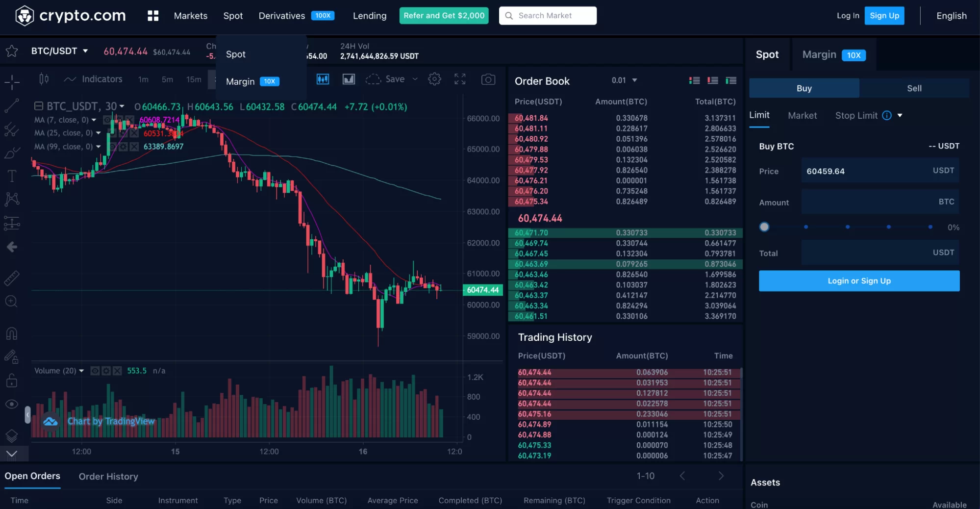
Task: Show order book with asks only
Action: coord(713,80)
